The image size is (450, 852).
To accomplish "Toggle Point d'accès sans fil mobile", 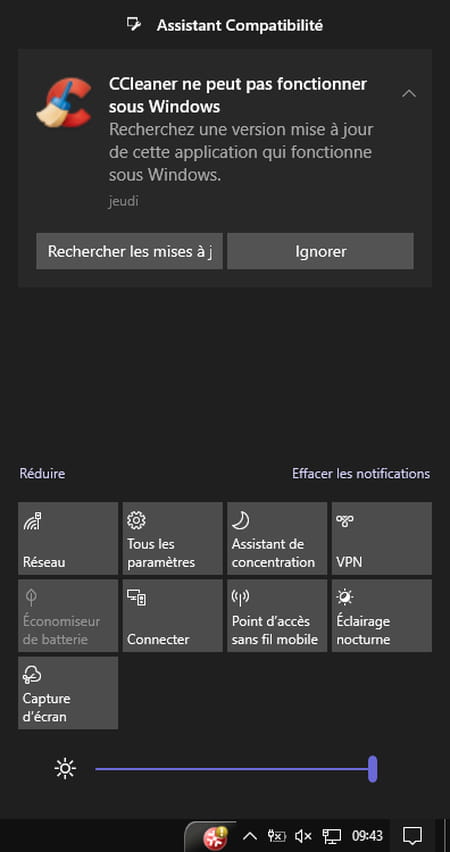I will pyautogui.click(x=277, y=616).
